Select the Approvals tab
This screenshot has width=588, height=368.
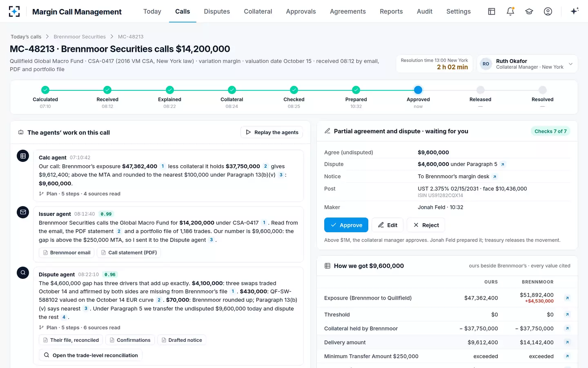[301, 11]
